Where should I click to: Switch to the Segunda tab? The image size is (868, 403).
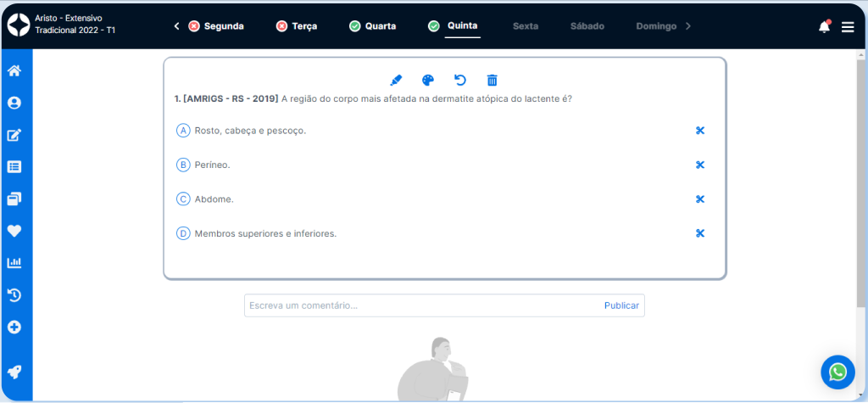coord(216,26)
